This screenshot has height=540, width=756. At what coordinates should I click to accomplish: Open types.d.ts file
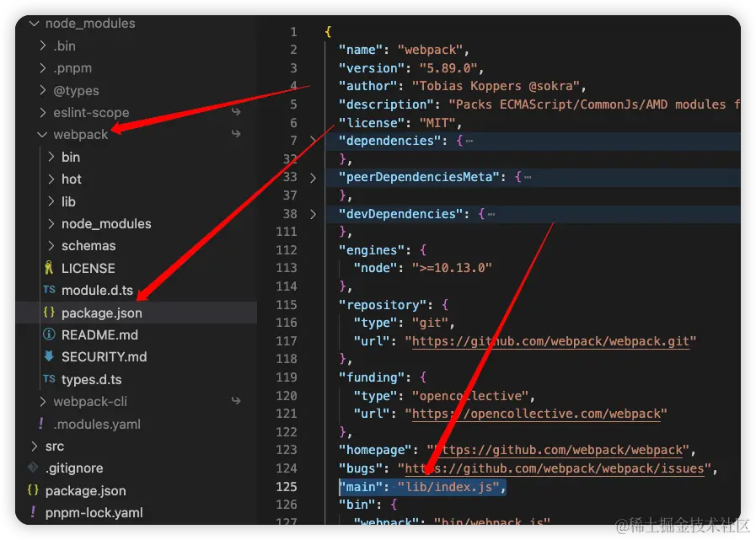click(x=92, y=379)
